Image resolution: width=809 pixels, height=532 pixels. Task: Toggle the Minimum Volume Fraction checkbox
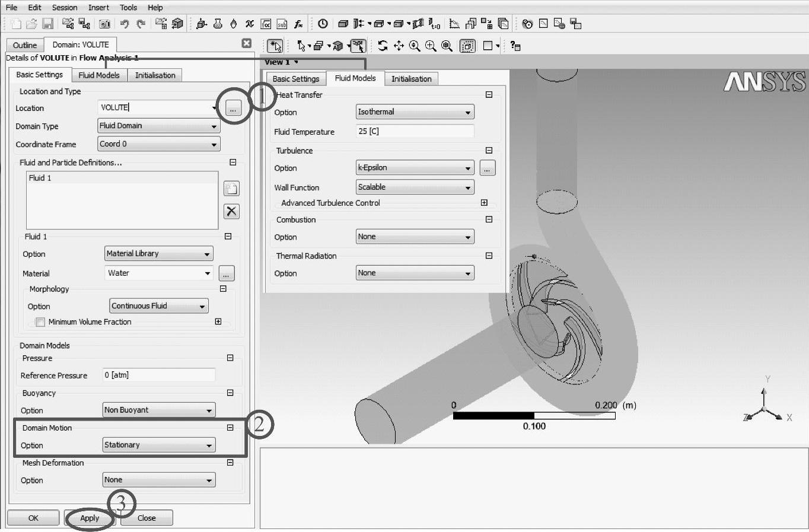coord(40,322)
